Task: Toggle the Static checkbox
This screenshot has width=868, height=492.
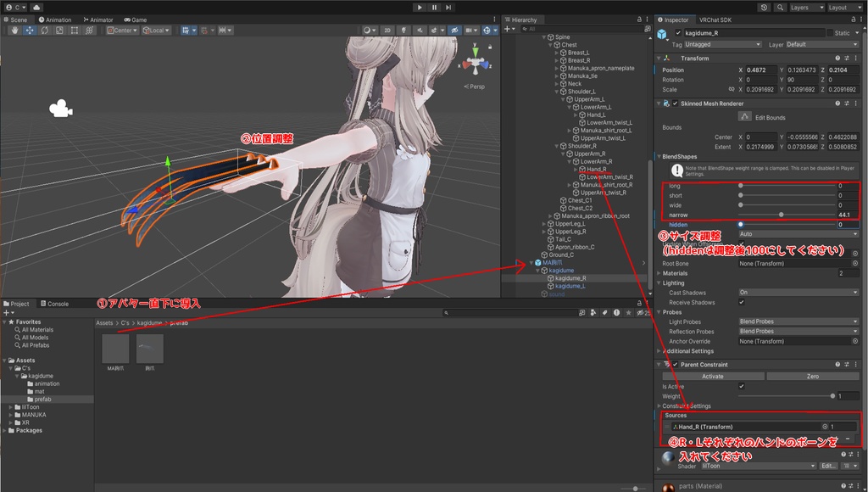Action: click(829, 33)
